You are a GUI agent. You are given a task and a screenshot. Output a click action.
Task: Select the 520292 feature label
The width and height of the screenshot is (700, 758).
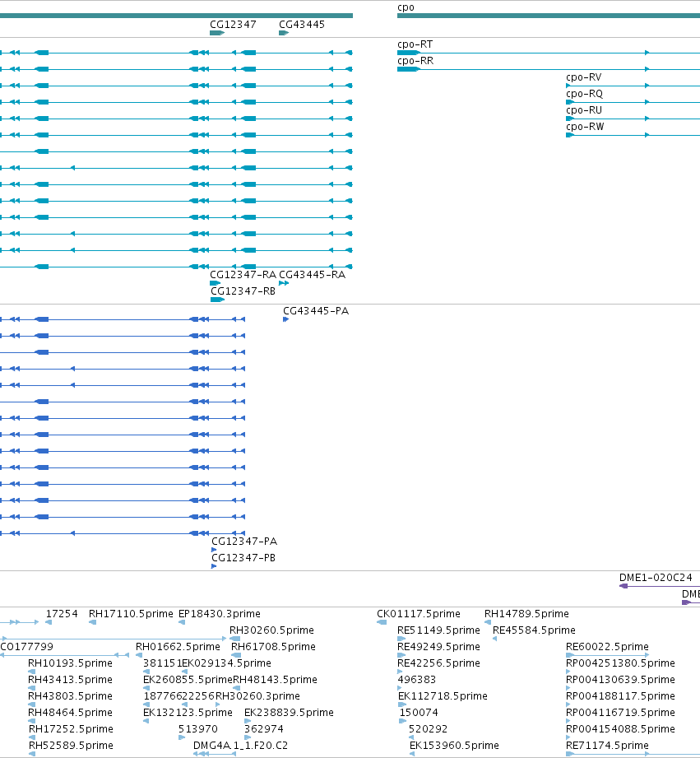(428, 728)
